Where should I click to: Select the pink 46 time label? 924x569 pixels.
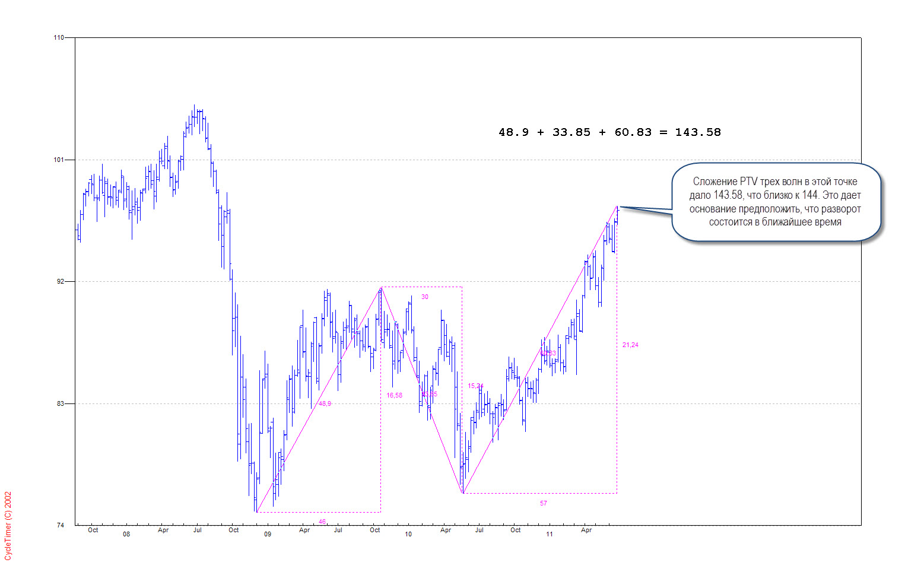(322, 522)
